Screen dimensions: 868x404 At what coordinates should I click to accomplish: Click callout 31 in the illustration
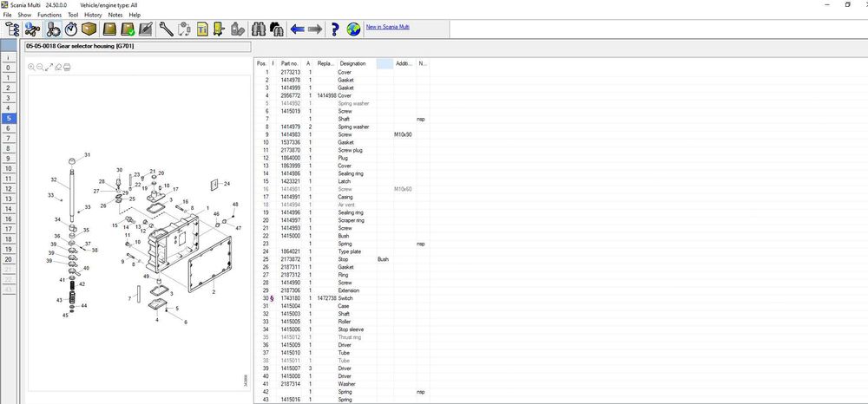click(87, 154)
